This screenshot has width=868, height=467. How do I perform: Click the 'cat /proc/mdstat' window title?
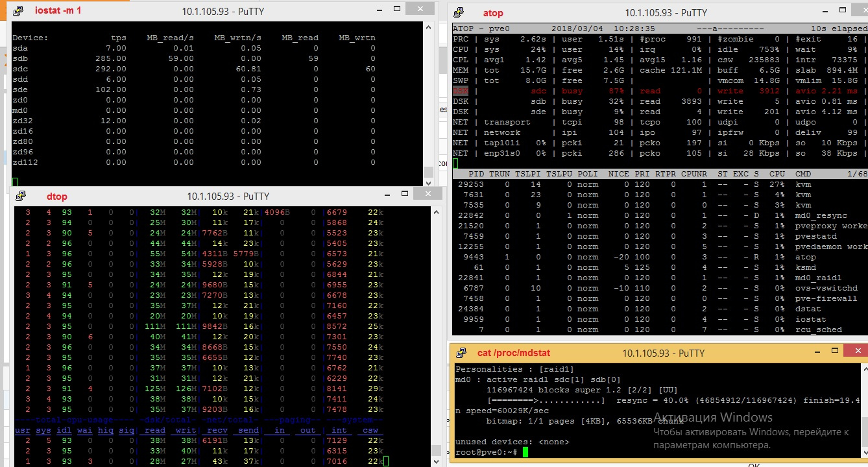tap(514, 353)
